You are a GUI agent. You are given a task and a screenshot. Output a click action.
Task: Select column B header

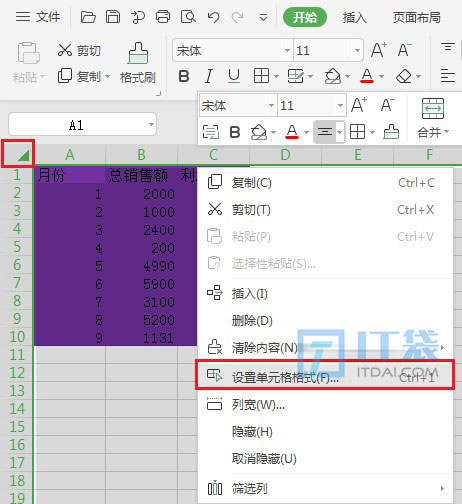(x=141, y=155)
